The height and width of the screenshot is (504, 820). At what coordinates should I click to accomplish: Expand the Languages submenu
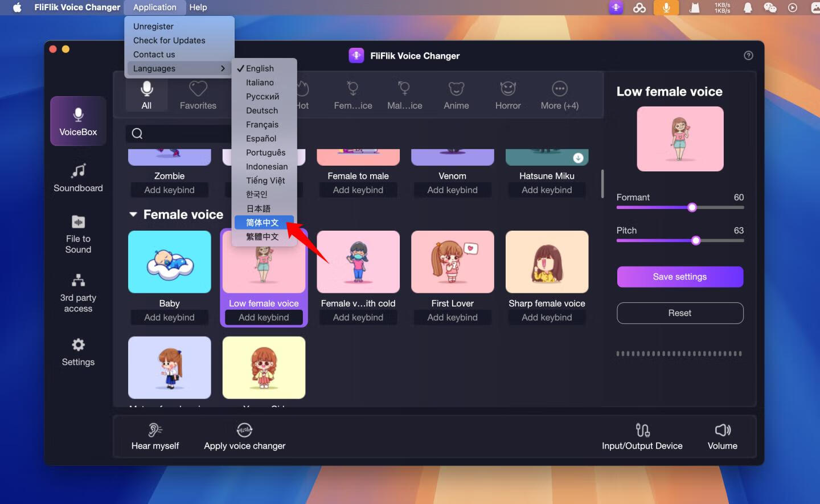[154, 68]
